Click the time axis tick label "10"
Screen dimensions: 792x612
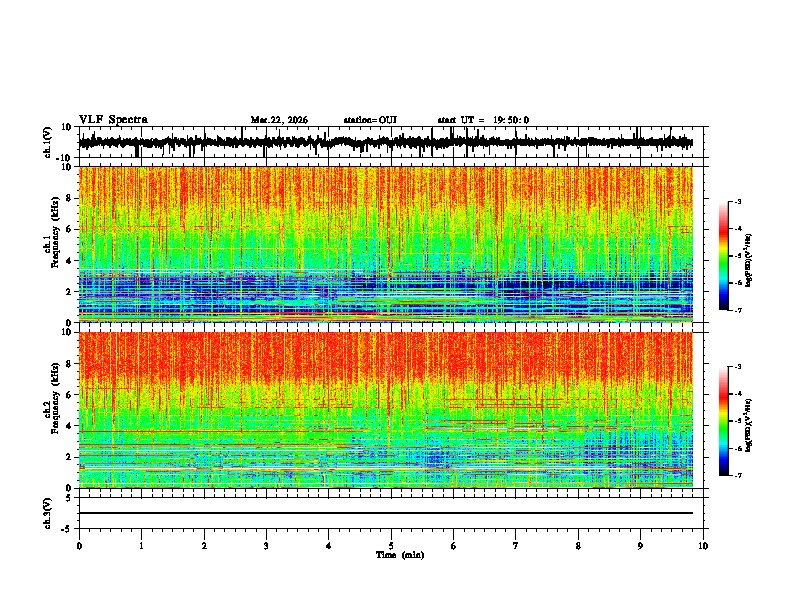tap(703, 546)
